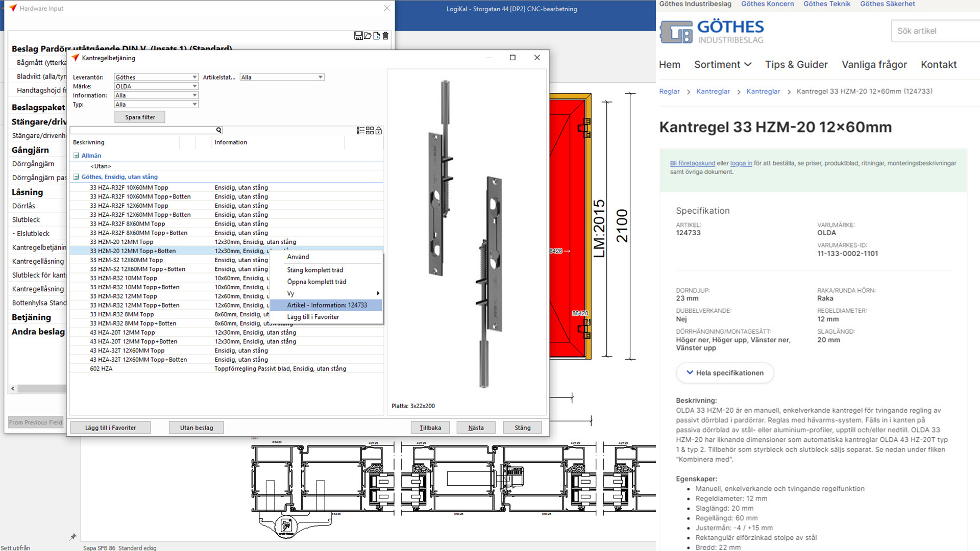This screenshot has width=980, height=551.
Task: Choose Använd from the context menu
Action: pos(327,257)
